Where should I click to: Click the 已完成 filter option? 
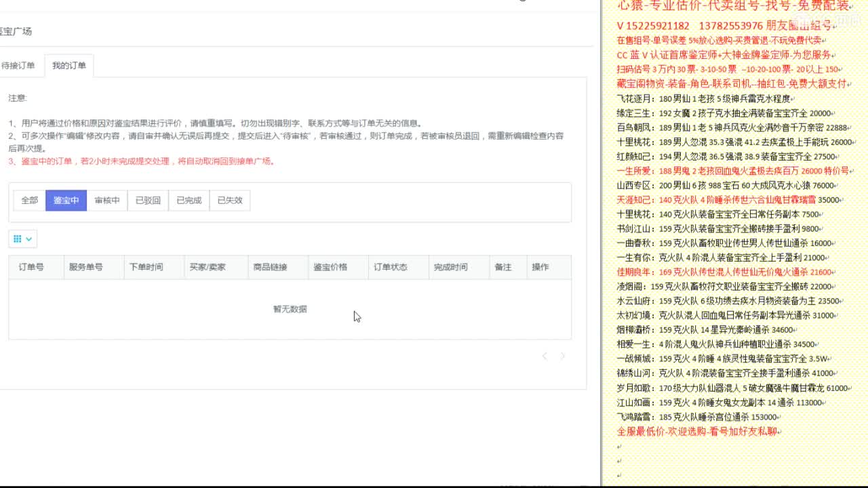click(x=188, y=200)
